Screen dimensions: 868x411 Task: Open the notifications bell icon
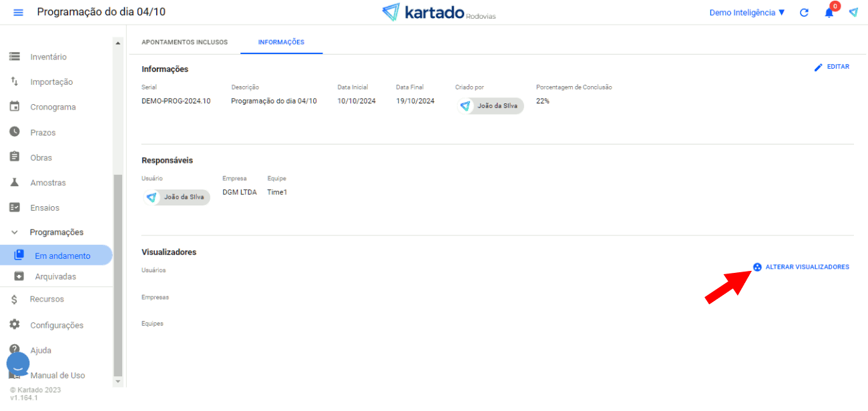pos(829,13)
